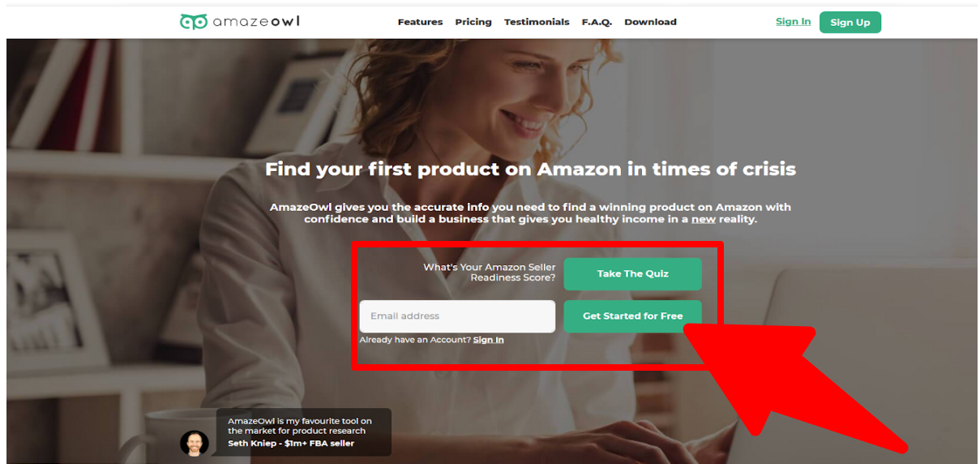Click Sign In link in the header

[x=793, y=22]
